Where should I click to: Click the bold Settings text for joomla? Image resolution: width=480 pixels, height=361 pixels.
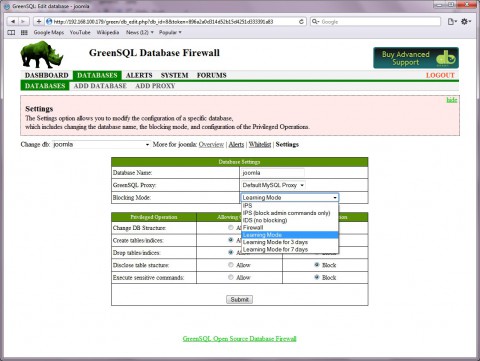click(287, 144)
